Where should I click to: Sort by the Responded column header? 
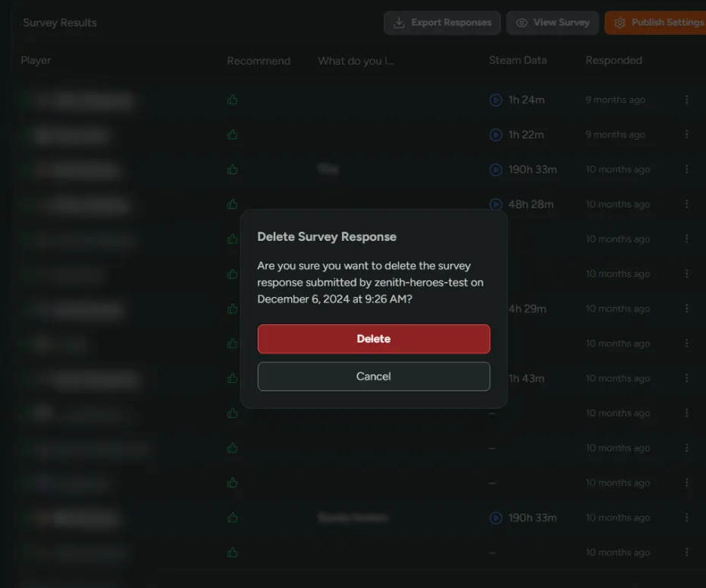coord(613,61)
